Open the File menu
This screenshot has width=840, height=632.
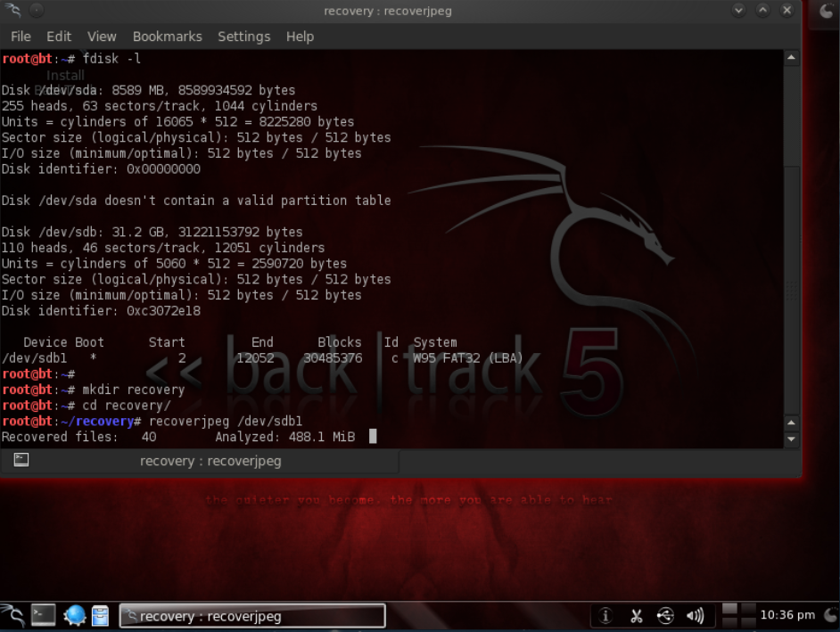pyautogui.click(x=21, y=37)
